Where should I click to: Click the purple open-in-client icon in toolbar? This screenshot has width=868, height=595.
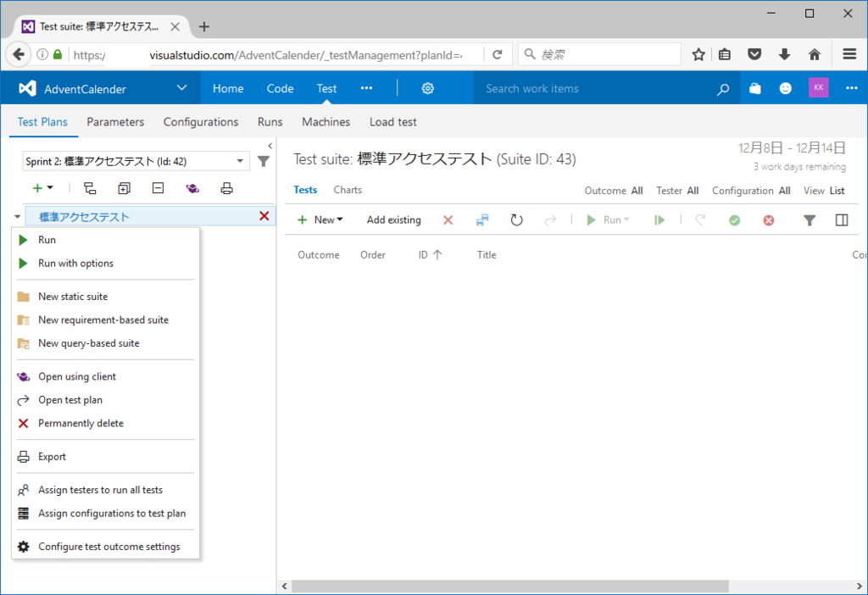192,188
